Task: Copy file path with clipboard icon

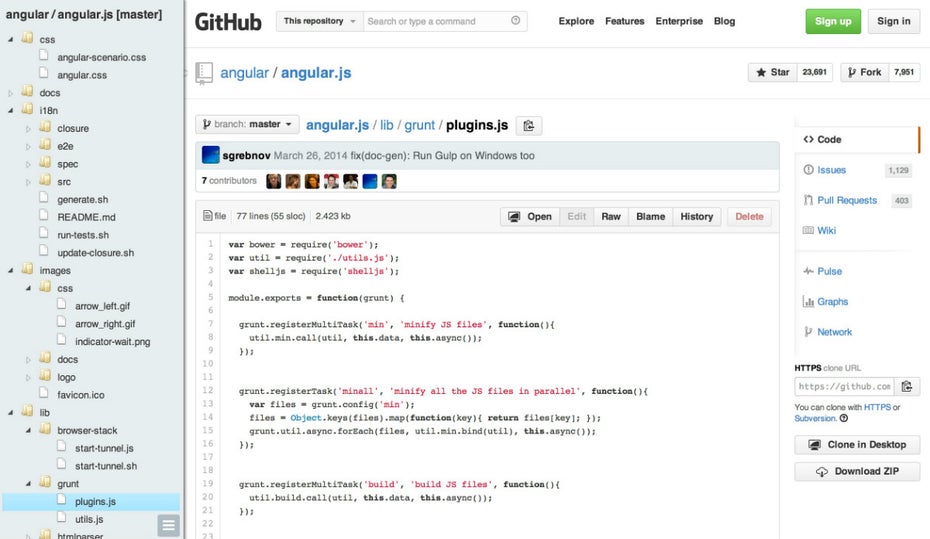Action: tap(528, 126)
